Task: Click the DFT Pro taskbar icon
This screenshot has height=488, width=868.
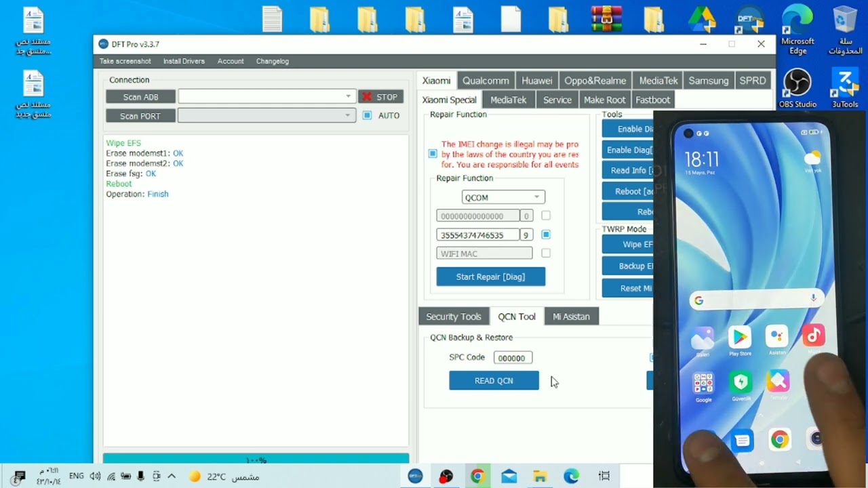Action: (x=415, y=476)
